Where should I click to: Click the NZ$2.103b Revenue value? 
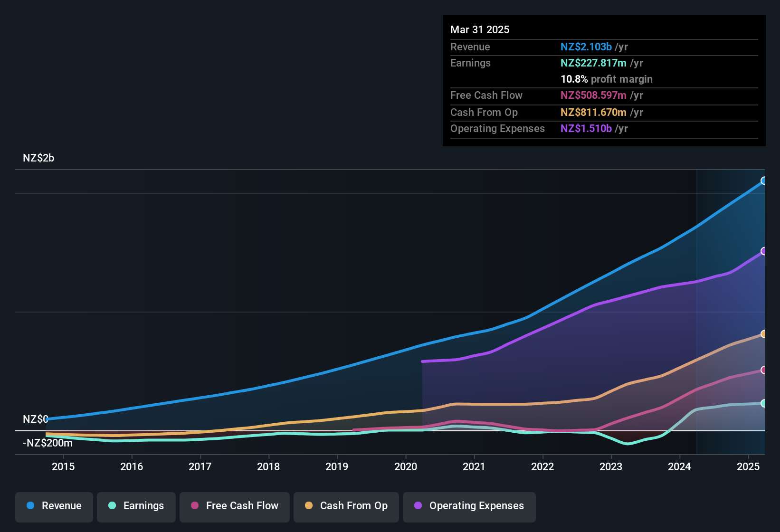point(586,47)
